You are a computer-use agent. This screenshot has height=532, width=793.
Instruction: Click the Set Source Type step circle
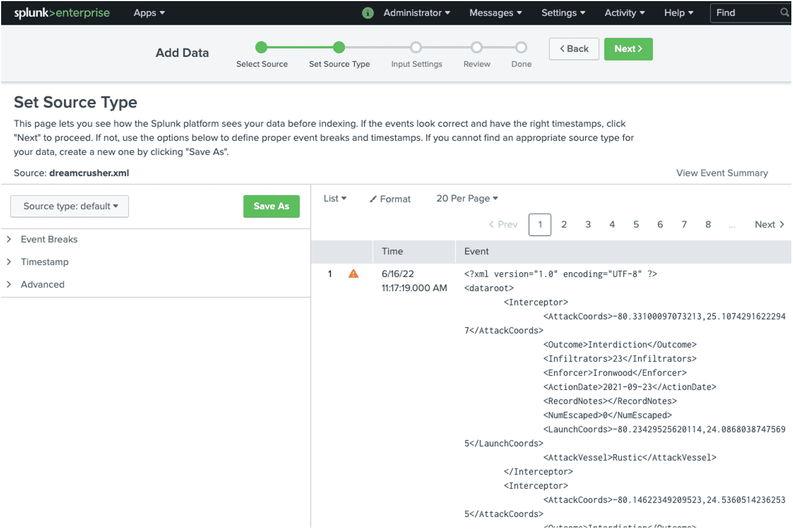[339, 47]
